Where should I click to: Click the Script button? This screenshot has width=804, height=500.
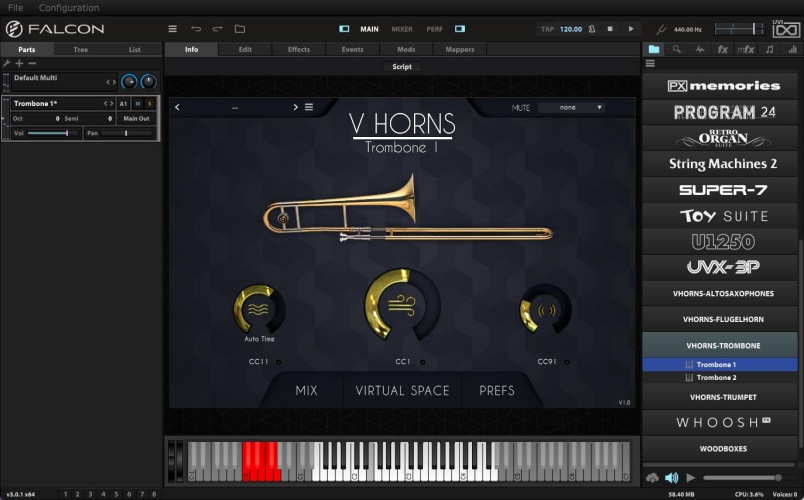[x=402, y=67]
